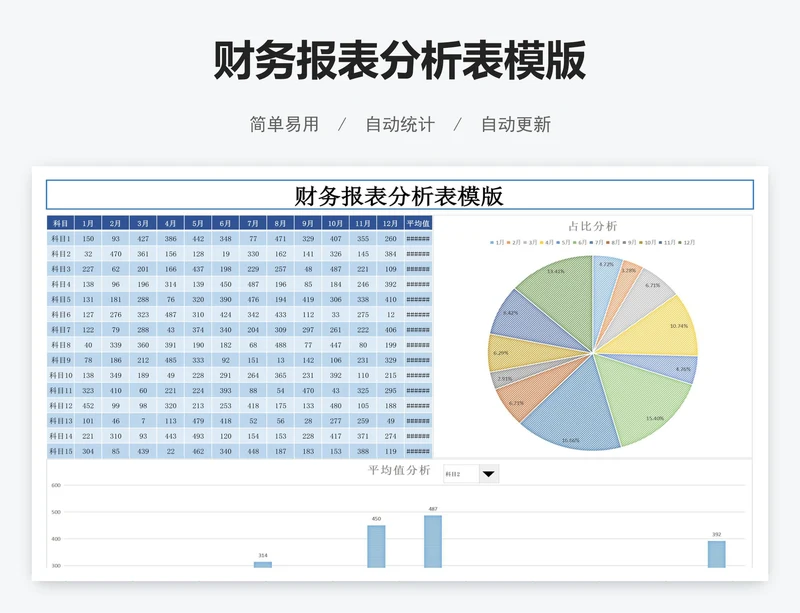Select 科目3 cell for 10月 showing 487
Image resolution: width=800 pixels, height=613 pixels.
[x=335, y=269]
